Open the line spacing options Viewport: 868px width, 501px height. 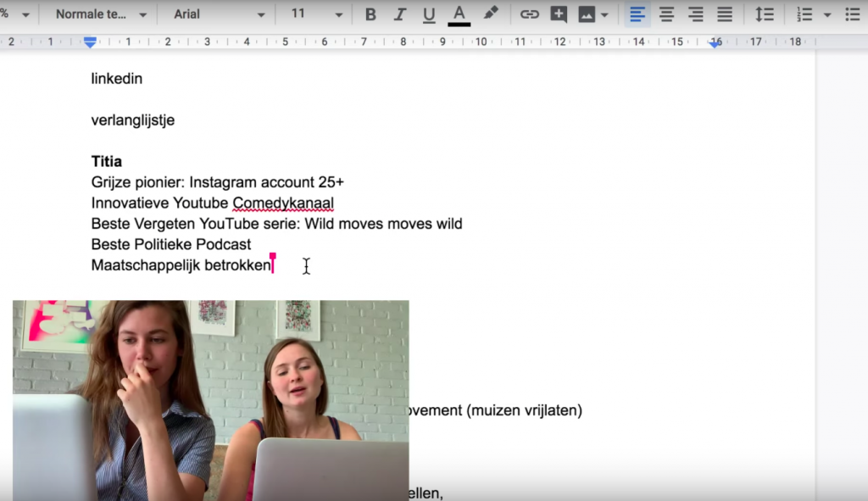(x=765, y=14)
